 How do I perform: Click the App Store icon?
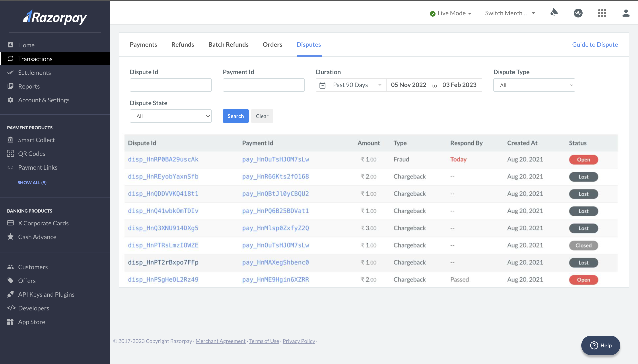coord(10,321)
